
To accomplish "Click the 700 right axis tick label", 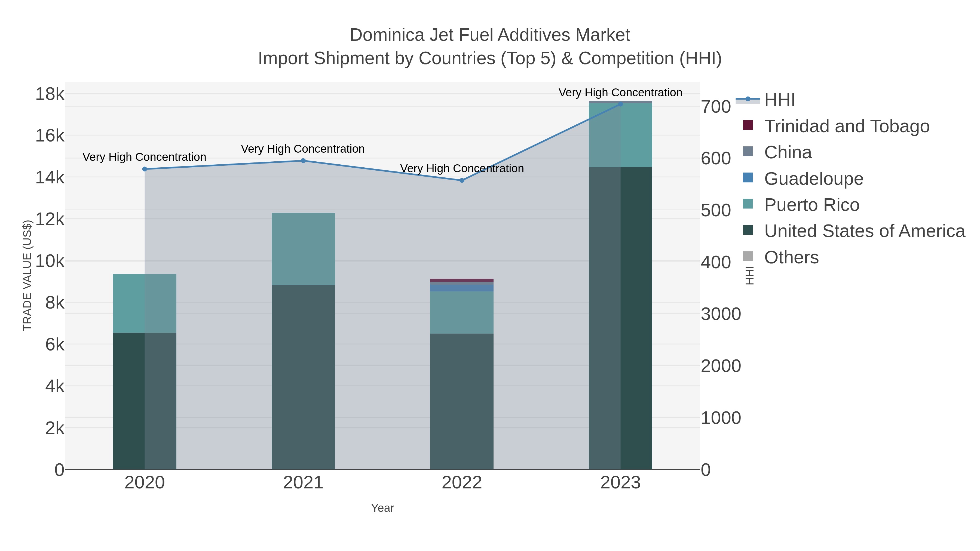I will tap(716, 106).
